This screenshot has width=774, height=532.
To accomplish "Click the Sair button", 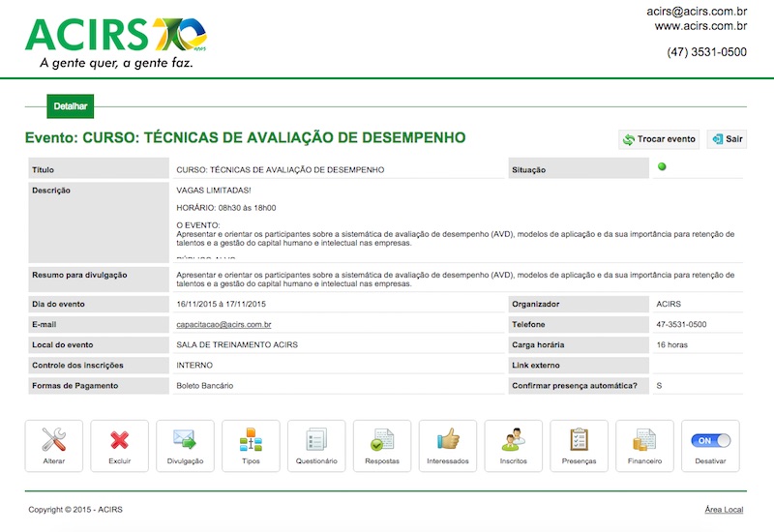I will (727, 139).
